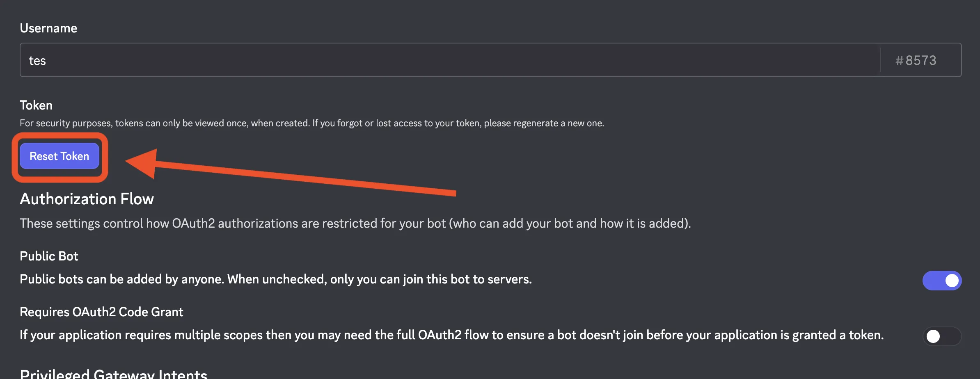The height and width of the screenshot is (379, 980).
Task: Click the Token section heading
Action: (36, 105)
